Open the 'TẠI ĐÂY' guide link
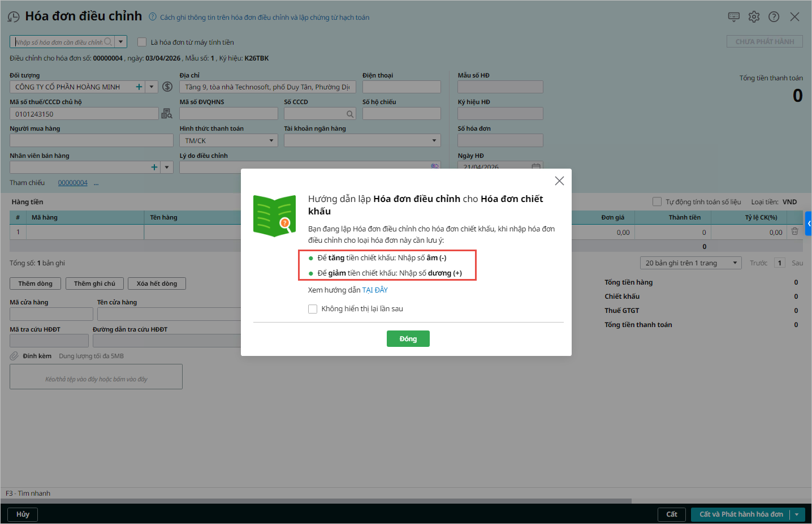This screenshot has height=524, width=812. (375, 290)
